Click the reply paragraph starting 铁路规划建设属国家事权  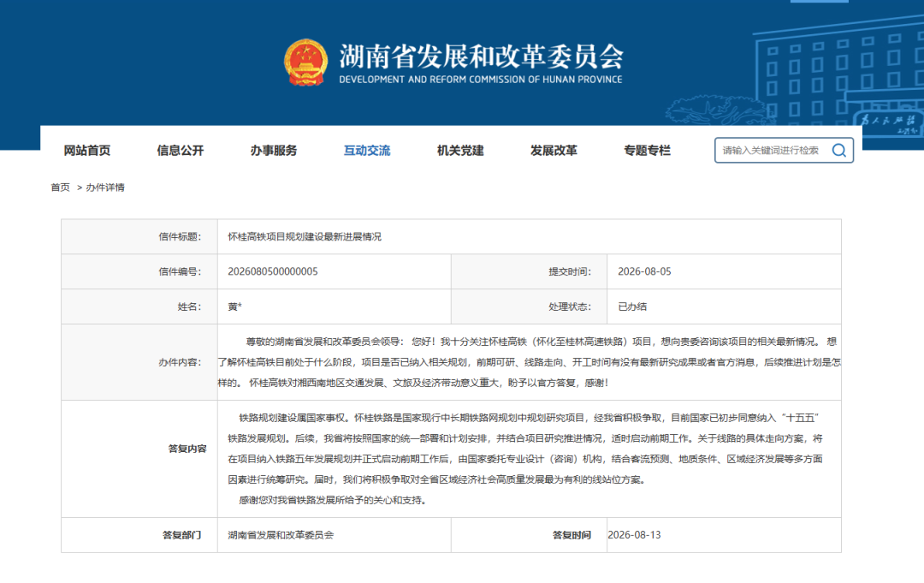point(525,449)
